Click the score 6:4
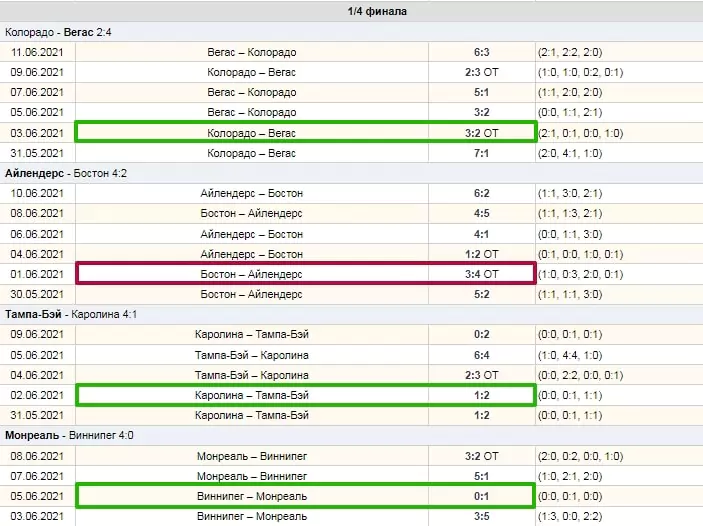 (482, 355)
